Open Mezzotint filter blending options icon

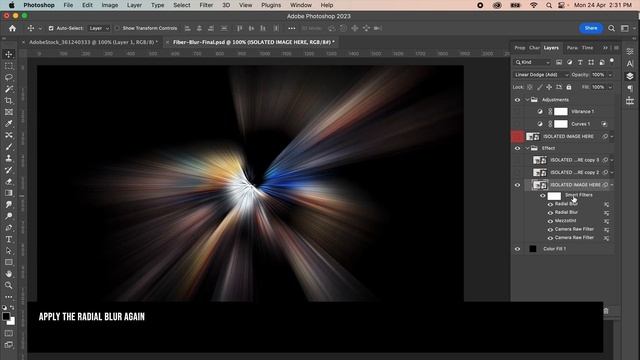pos(607,221)
